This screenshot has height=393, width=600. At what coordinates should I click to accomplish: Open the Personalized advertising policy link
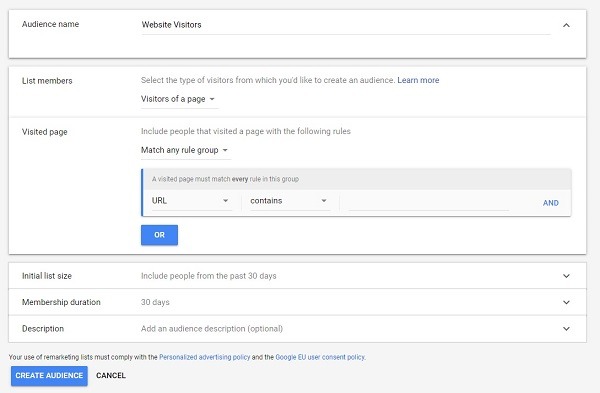(x=204, y=357)
